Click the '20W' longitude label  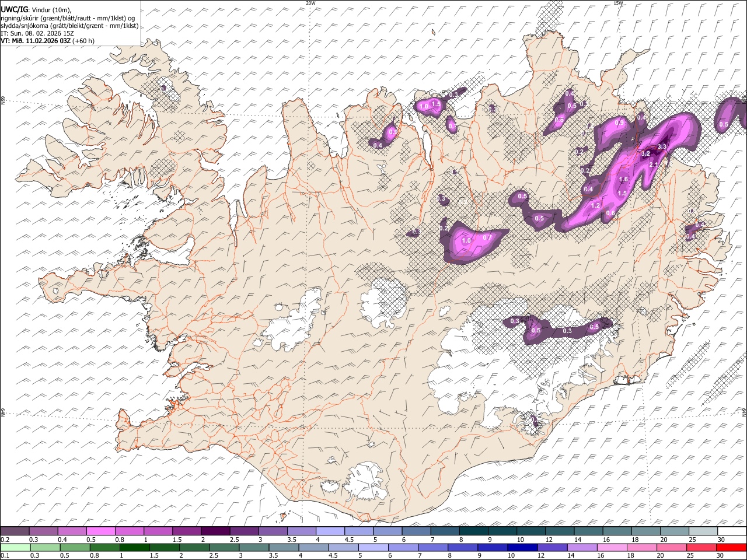click(310, 3)
